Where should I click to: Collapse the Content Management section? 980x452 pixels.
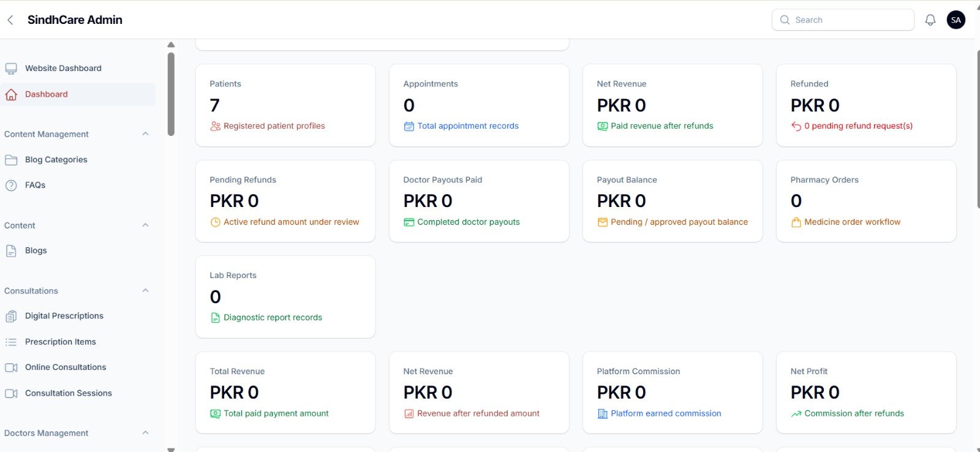[x=145, y=134]
